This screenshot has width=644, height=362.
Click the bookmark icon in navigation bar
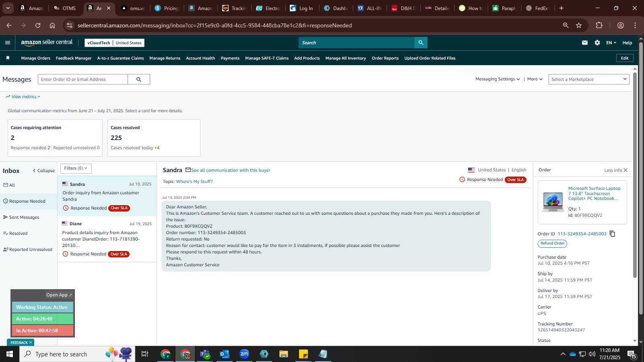point(8,58)
